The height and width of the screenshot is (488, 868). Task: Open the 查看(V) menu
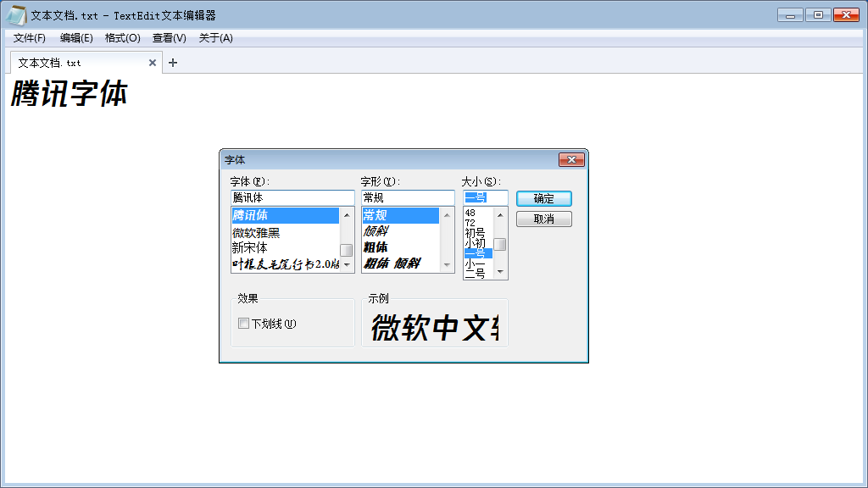[x=169, y=37]
